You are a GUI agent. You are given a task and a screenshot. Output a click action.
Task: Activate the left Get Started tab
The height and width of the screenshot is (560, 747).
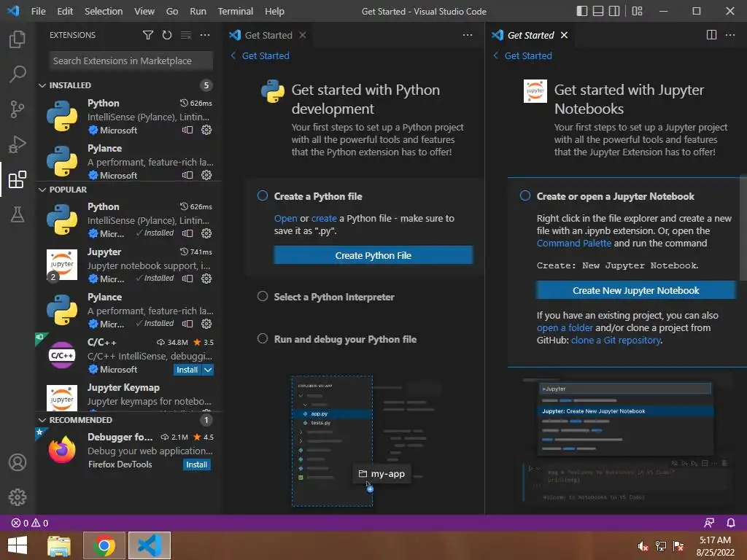coord(268,35)
